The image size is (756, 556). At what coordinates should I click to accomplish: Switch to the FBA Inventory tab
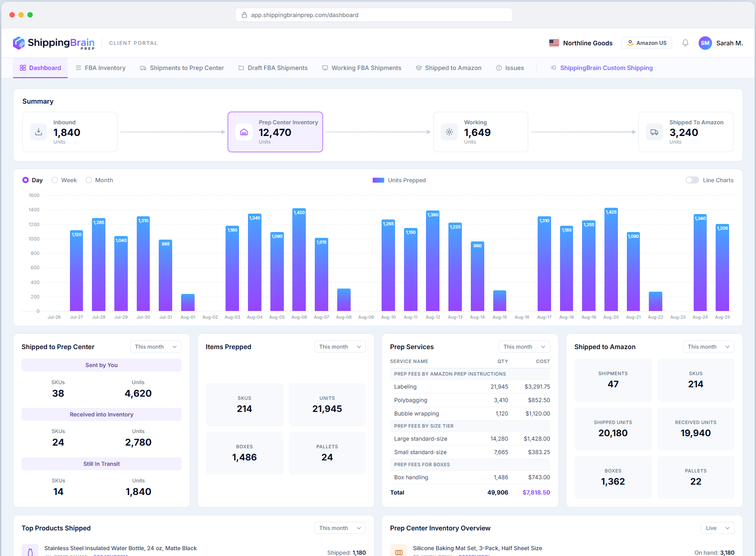click(x=100, y=68)
